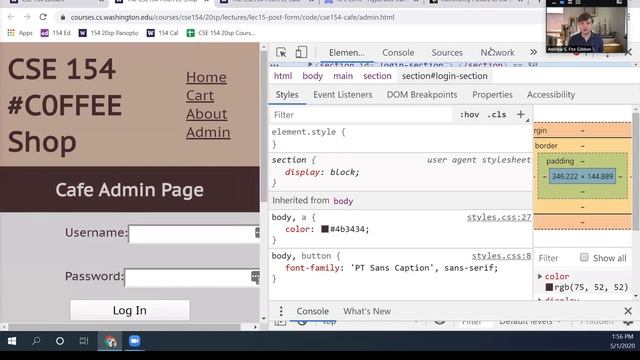640x360 pixels.
Task: Click the display: block declaration
Action: pos(322,172)
